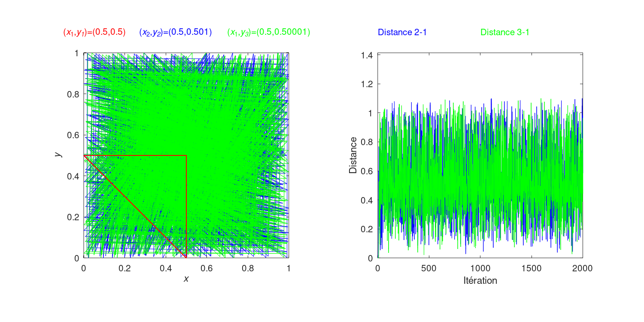
Task: Click the 500 tick on Itération axis
Action: [428, 268]
